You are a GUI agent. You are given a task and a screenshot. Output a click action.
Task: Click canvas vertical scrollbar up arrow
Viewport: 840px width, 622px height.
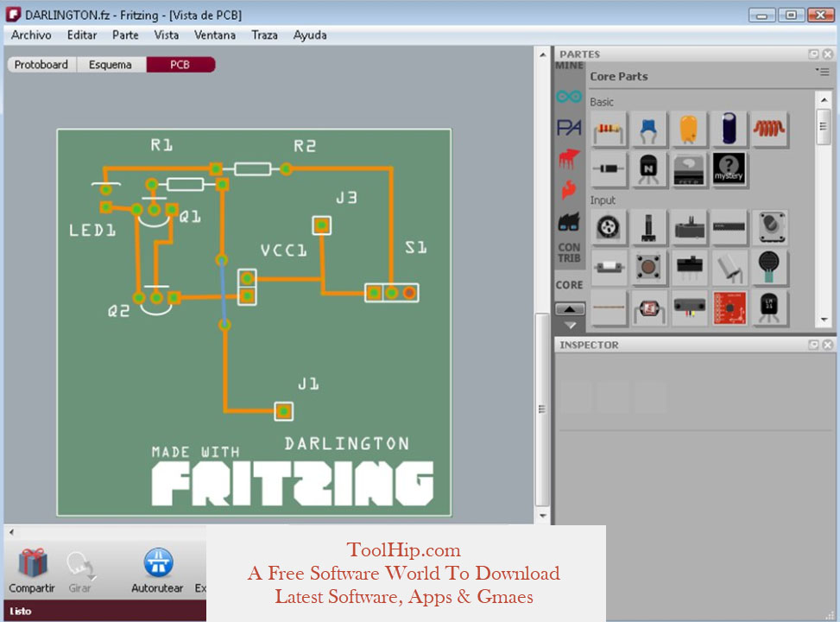click(543, 54)
